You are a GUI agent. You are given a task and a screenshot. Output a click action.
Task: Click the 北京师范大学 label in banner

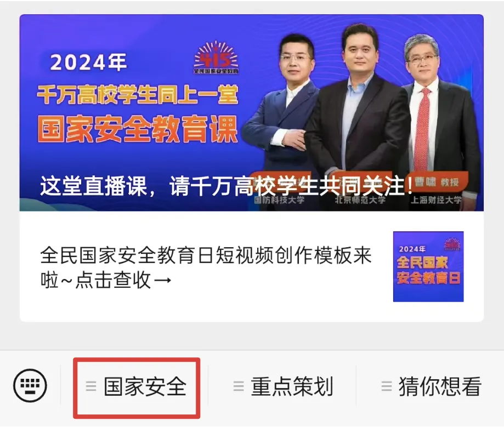point(360,200)
